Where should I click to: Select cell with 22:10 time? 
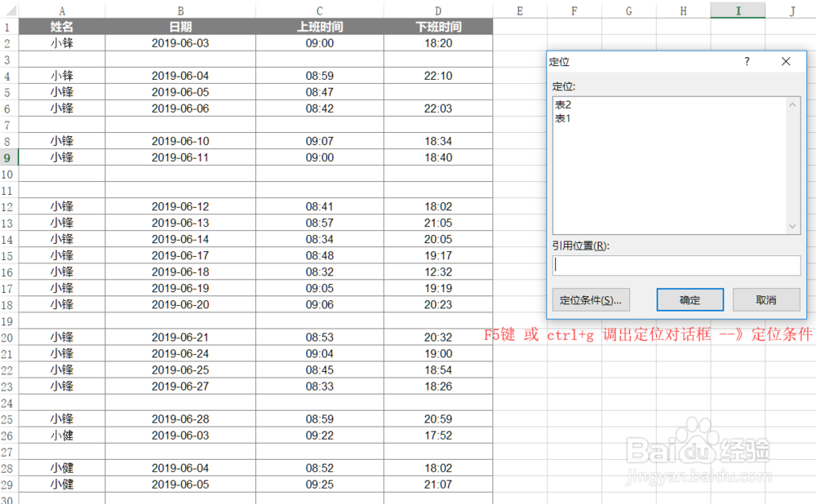(438, 76)
